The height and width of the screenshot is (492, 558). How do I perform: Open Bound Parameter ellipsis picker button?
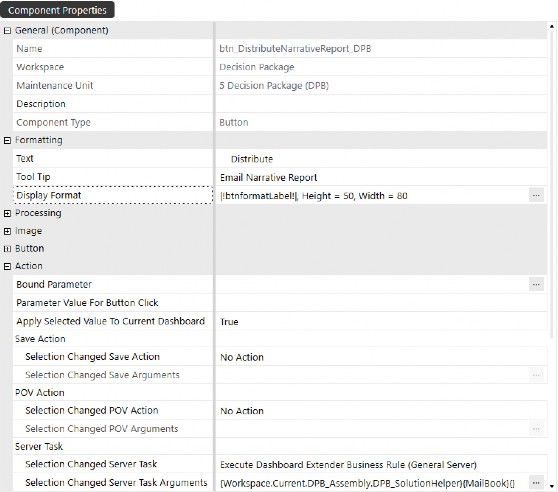click(536, 284)
